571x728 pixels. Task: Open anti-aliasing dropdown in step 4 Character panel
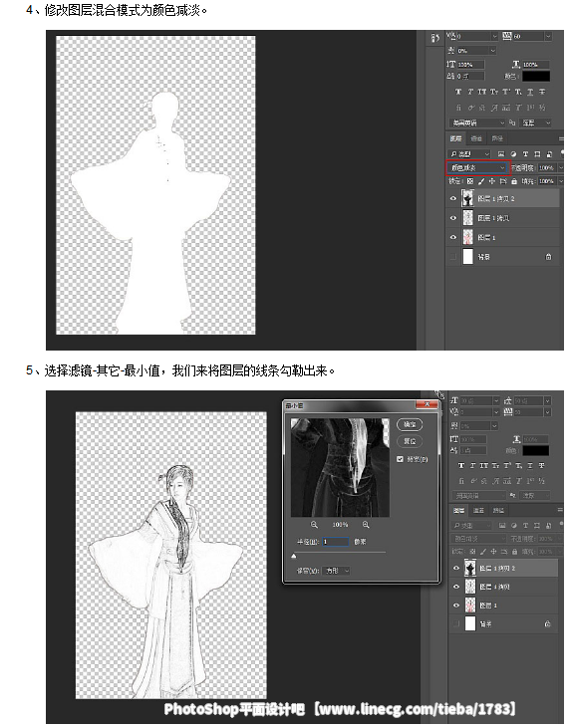pos(536,123)
